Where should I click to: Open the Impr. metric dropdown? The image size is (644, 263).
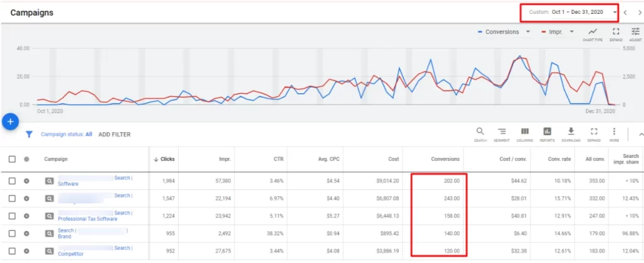tap(572, 32)
